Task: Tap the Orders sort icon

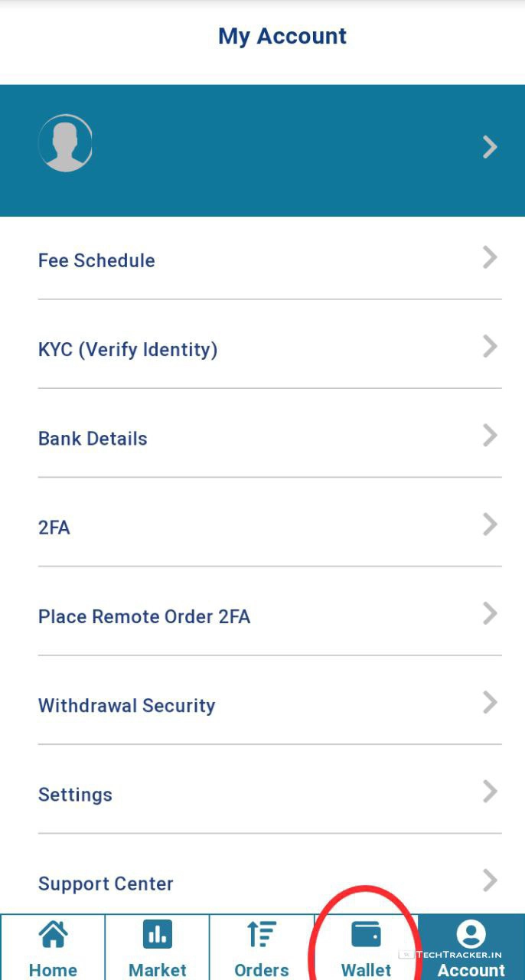Action: [x=262, y=934]
